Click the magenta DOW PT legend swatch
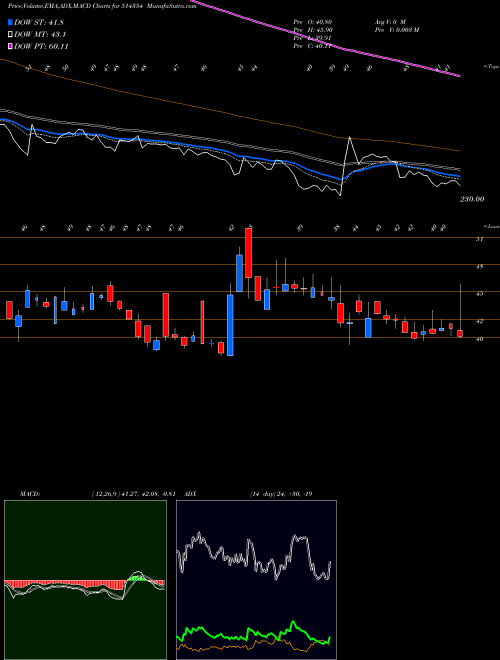The image size is (500, 660). click(x=11, y=46)
